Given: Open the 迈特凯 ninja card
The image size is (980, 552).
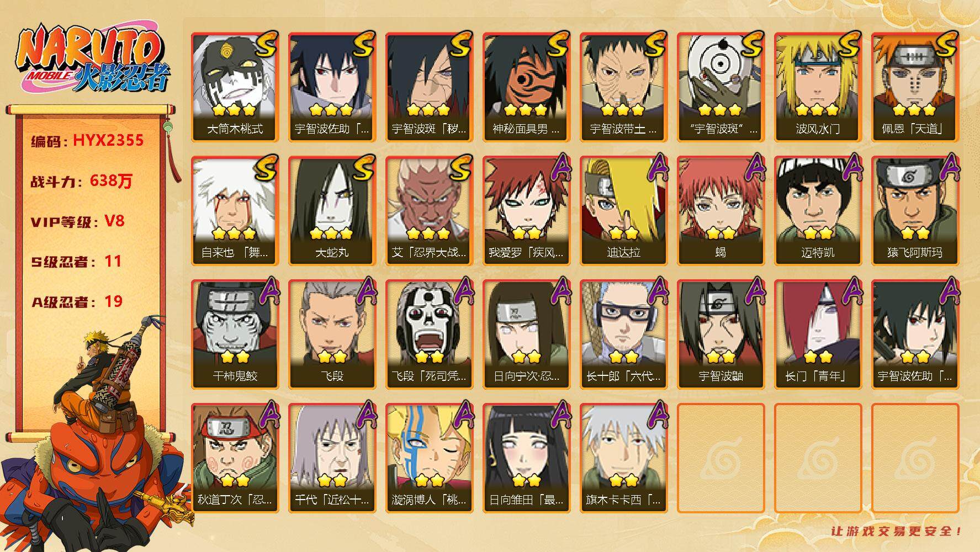Looking at the screenshot, I should 818,211.
